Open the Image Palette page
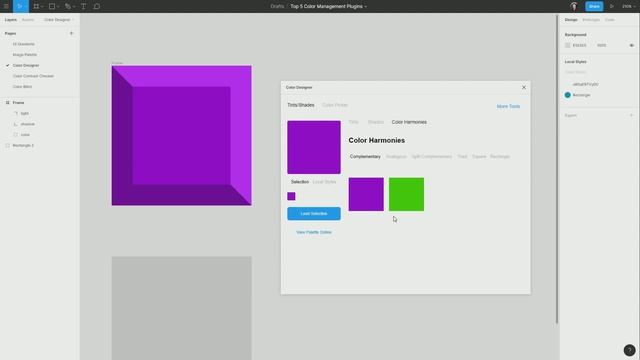This screenshot has height=360, width=640. click(24, 55)
